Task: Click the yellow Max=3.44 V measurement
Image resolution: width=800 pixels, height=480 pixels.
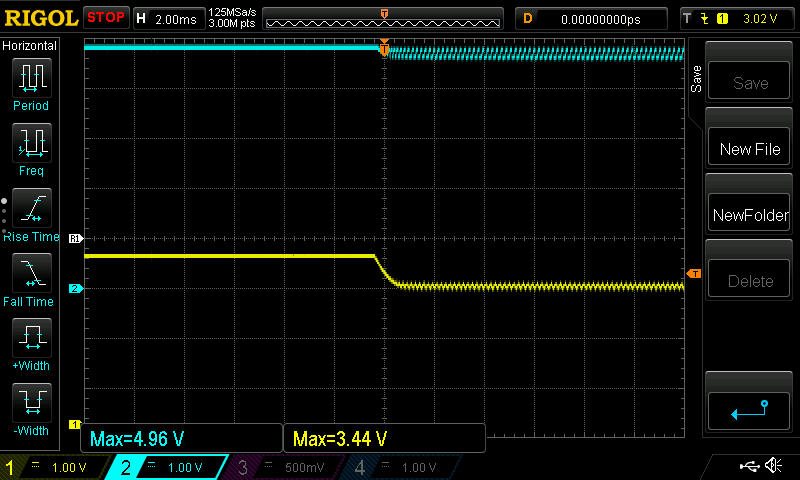Action: coord(384,438)
